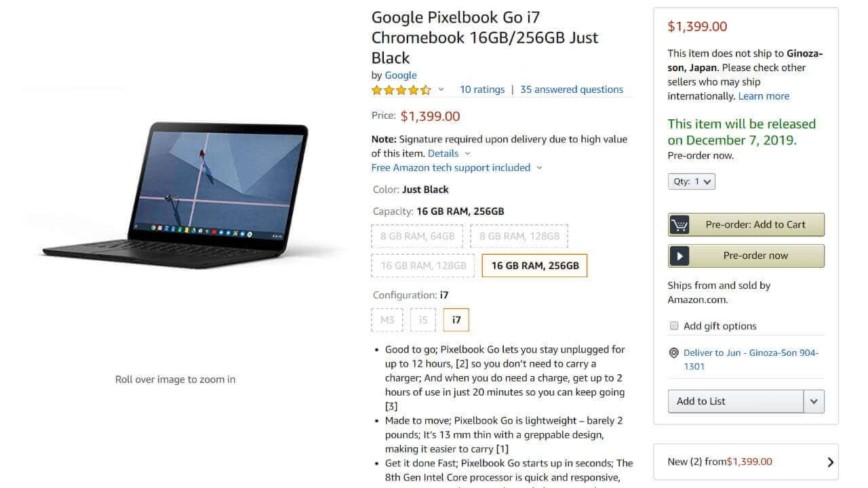Choose the i5 configuration option

pyautogui.click(x=423, y=320)
